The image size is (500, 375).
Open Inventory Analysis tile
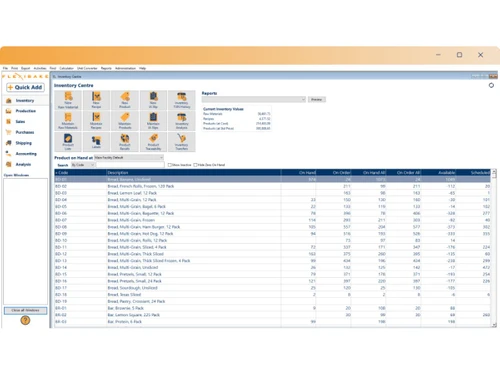(x=182, y=121)
